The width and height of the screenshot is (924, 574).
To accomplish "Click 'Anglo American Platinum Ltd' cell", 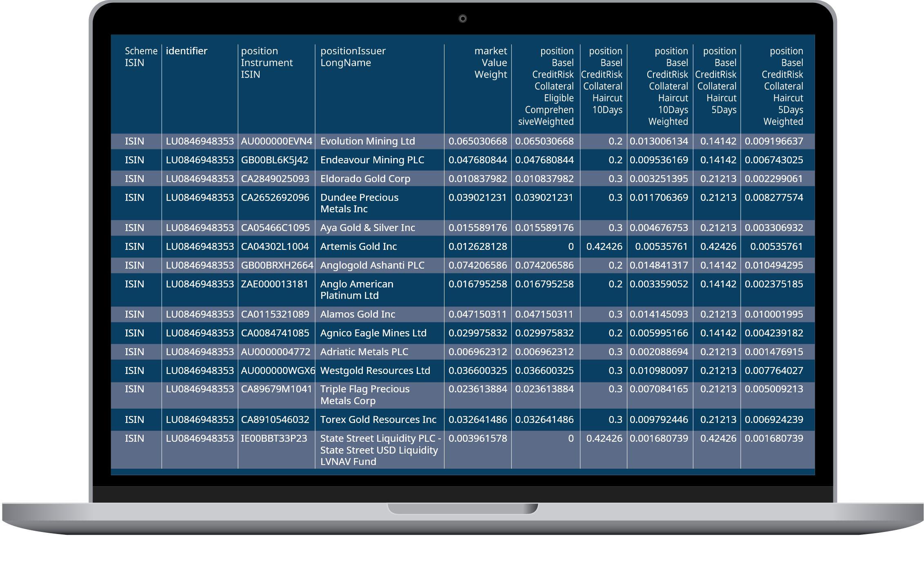I will click(357, 289).
